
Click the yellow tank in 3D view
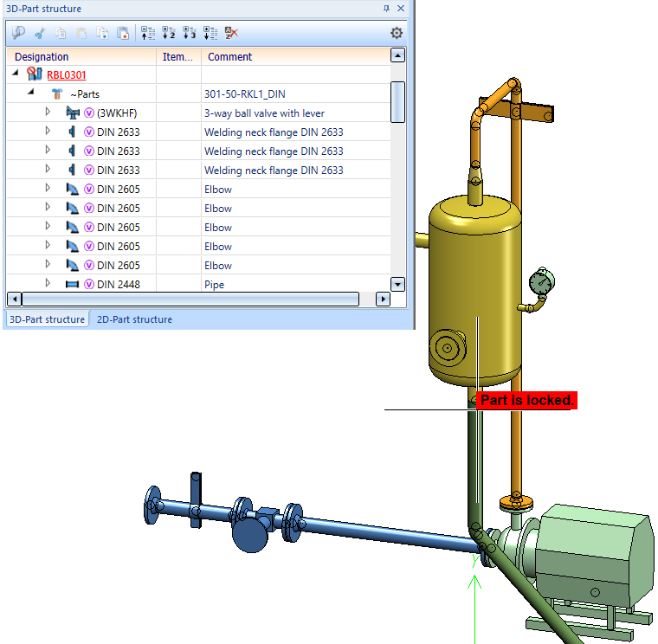pyautogui.click(x=474, y=289)
